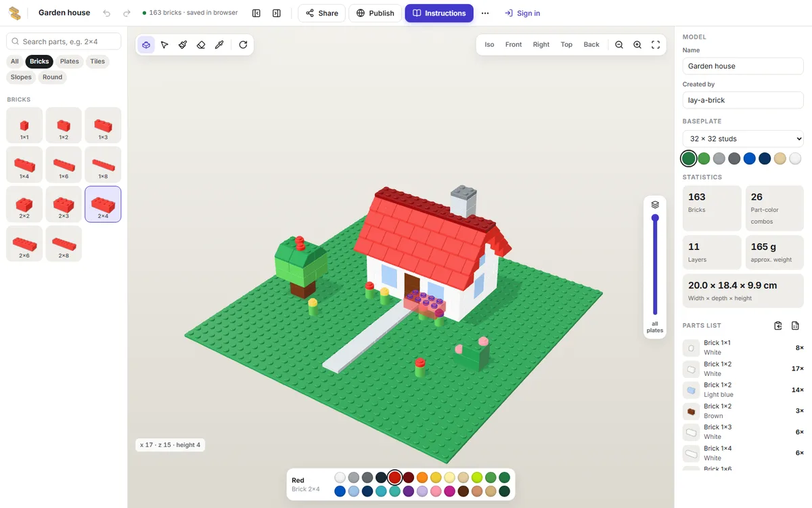Switch to Iso camera view

pos(489,45)
